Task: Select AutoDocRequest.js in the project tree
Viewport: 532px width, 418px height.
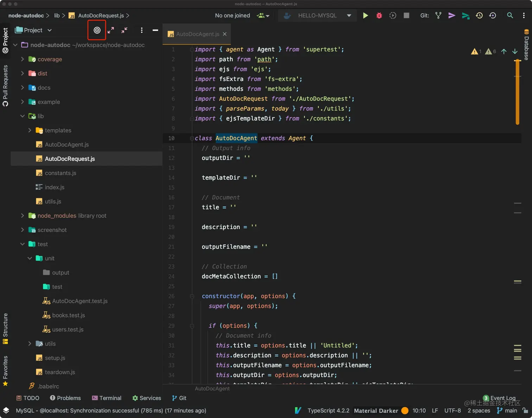Action: point(87,159)
